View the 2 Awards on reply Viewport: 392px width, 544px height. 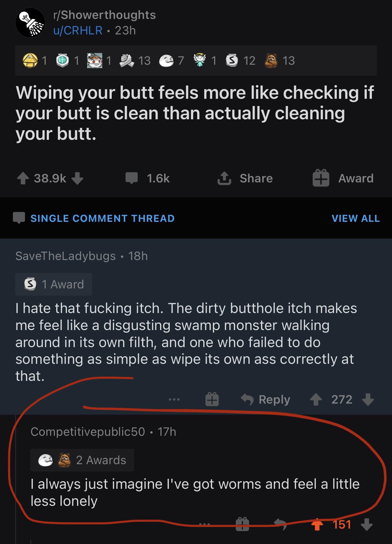(82, 460)
